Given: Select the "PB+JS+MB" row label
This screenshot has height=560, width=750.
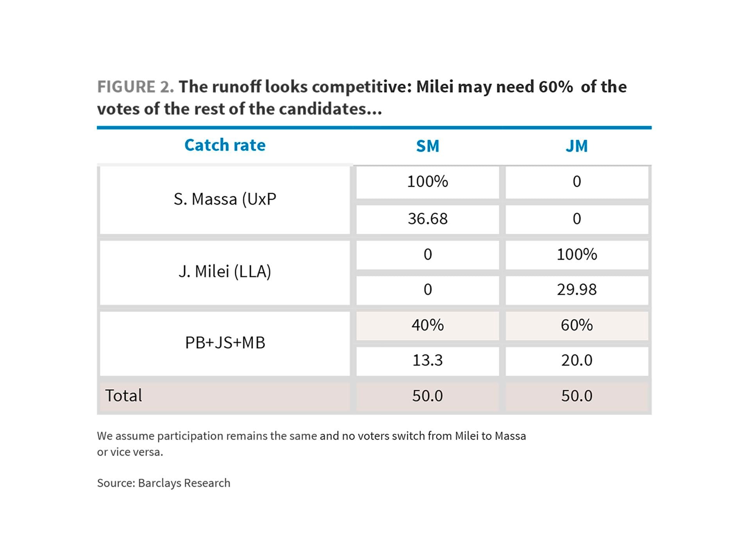Looking at the screenshot, I should (225, 343).
